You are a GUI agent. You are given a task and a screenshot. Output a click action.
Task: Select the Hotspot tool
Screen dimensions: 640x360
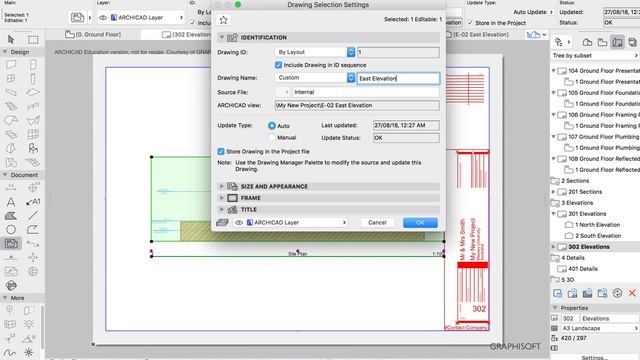point(29,352)
